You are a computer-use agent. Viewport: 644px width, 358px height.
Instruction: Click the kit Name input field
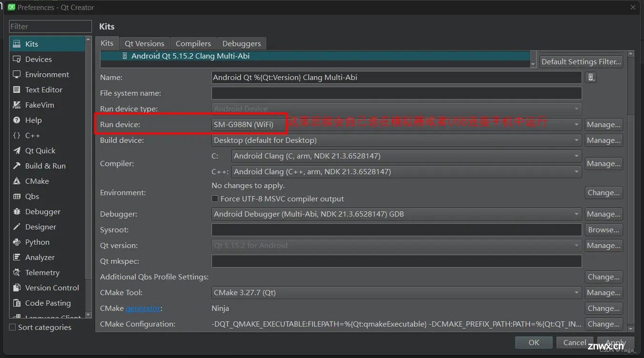[x=396, y=77]
